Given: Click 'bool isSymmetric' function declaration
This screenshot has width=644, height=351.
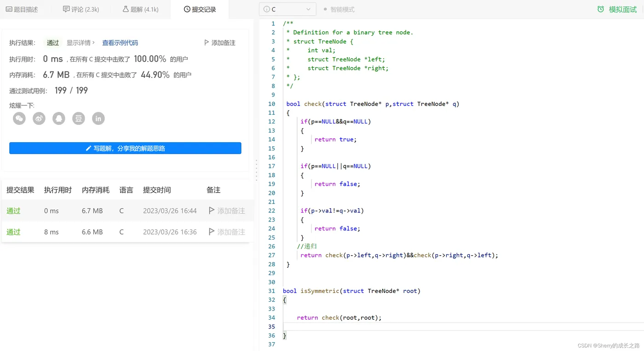Looking at the screenshot, I should tap(351, 291).
